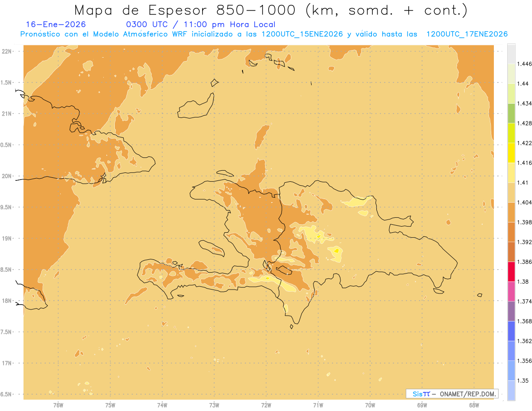This screenshot has height=411, width=532.
Task: Click the '7.5N' latitude label
Action: tap(7, 332)
